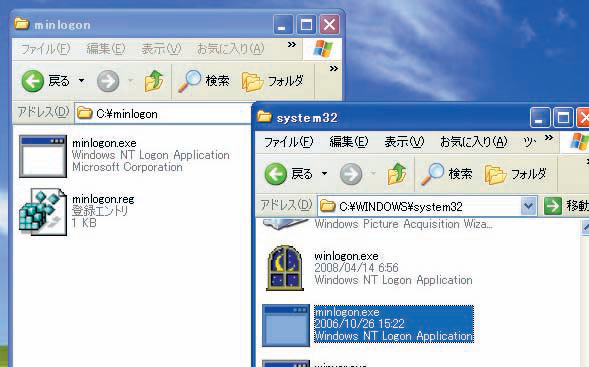Open Search (検索) in minlogon window
589x367 pixels.
pyautogui.click(x=203, y=81)
